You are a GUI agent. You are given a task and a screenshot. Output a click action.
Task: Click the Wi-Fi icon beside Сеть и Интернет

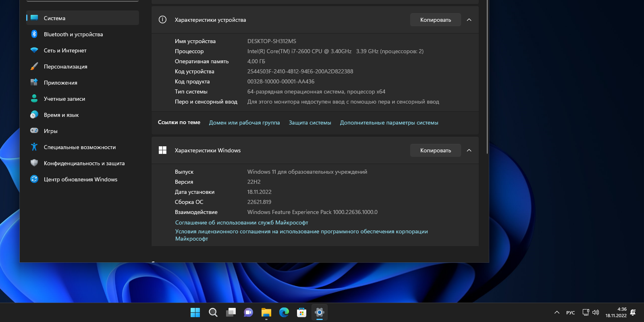pyautogui.click(x=34, y=50)
